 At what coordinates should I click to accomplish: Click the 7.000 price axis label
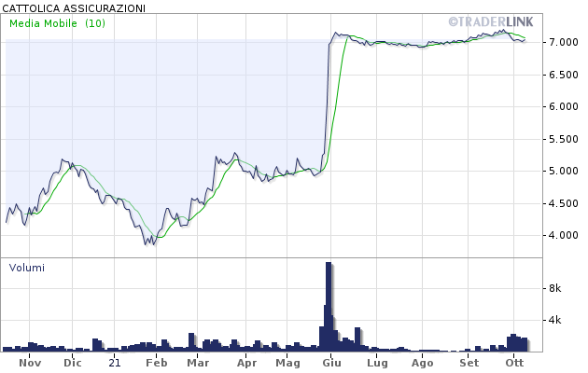[x=564, y=42]
